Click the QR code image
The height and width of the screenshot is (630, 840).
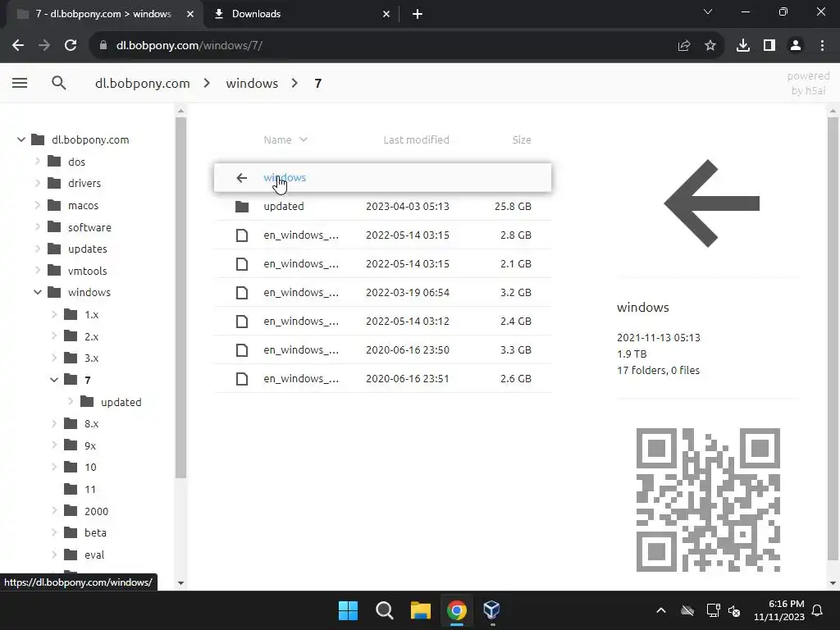point(708,500)
